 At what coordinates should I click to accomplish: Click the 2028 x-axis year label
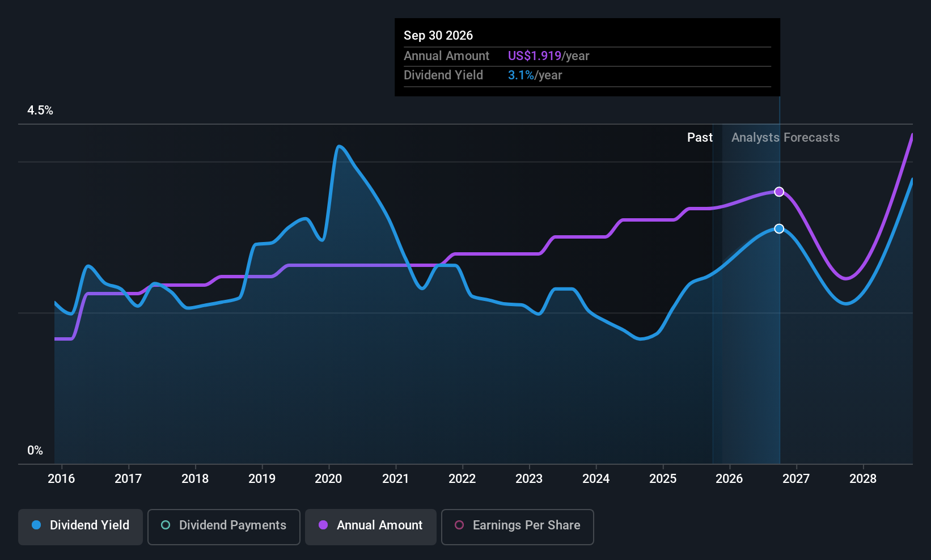[x=863, y=478]
